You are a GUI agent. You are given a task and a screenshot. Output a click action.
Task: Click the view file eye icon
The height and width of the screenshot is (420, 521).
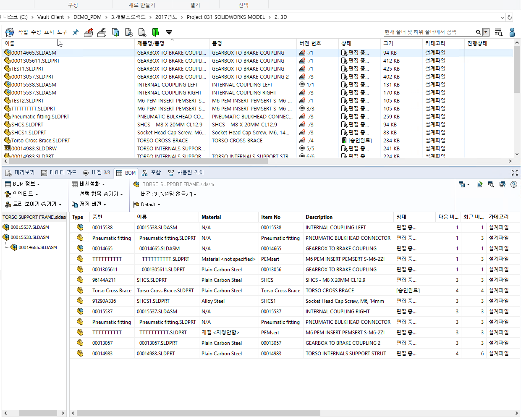[x=142, y=32]
